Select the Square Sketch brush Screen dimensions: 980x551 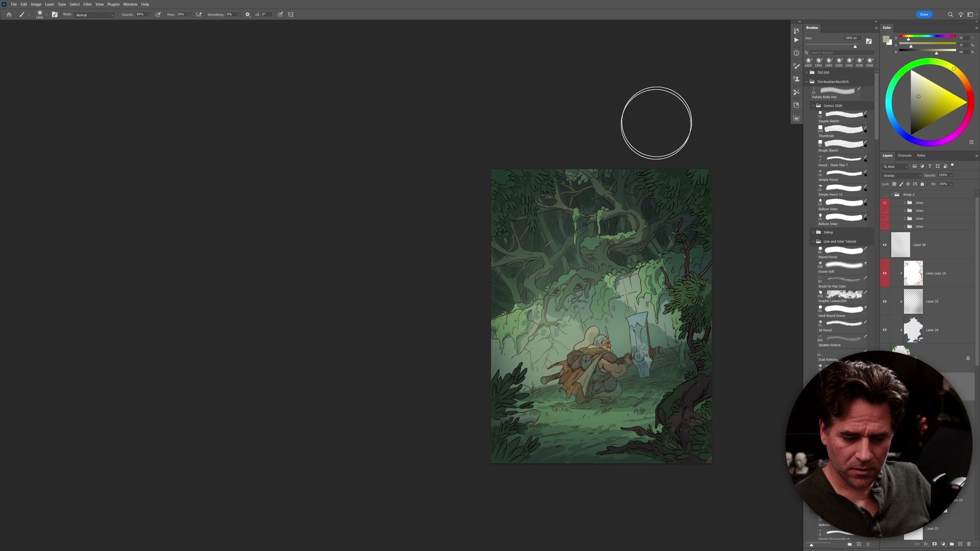point(842,117)
